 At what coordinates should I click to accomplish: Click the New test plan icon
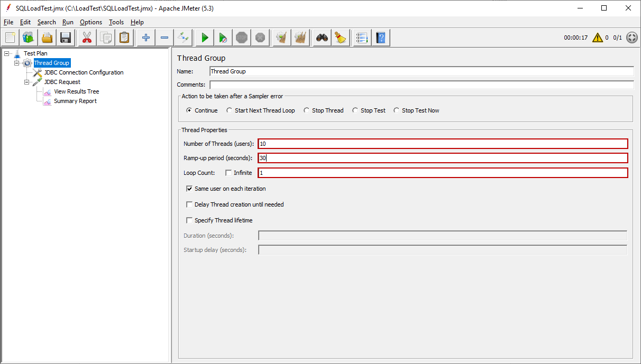pos(10,38)
